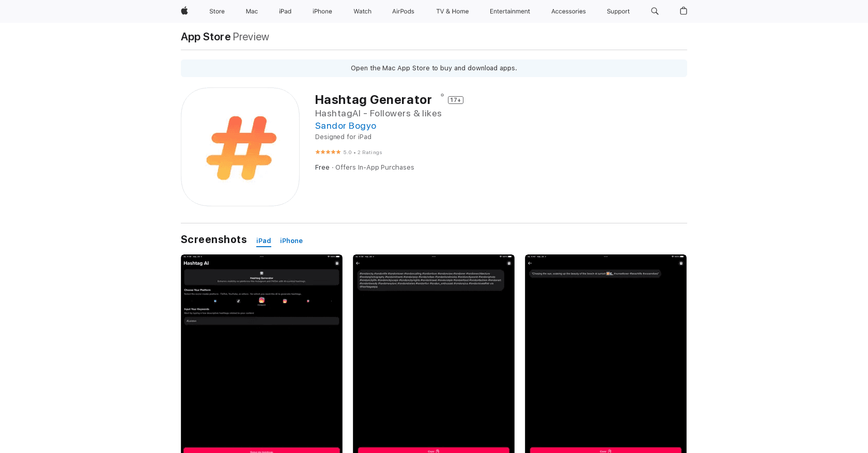Click the 'Designed for iPad' text
This screenshot has width=868, height=453.
pos(343,137)
